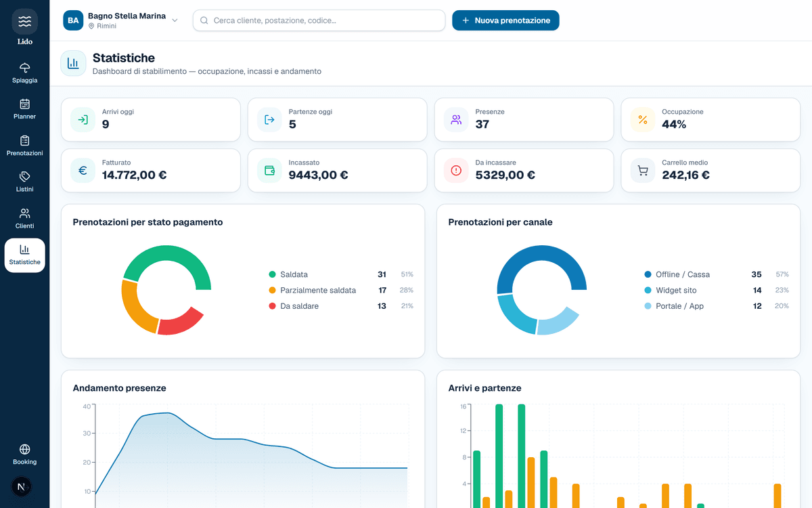This screenshot has height=508, width=812.
Task: Click the magnifier icon in search box
Action: 204,20
